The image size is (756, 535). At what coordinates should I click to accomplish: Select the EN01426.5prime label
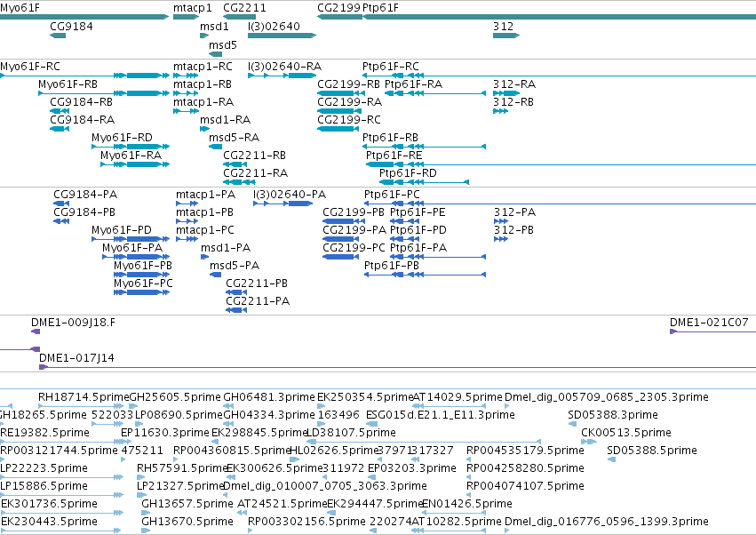pos(467,504)
